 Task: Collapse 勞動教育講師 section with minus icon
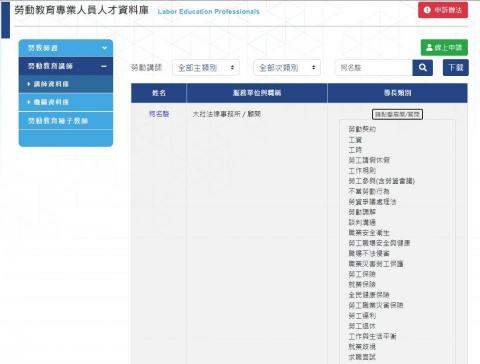[104, 66]
